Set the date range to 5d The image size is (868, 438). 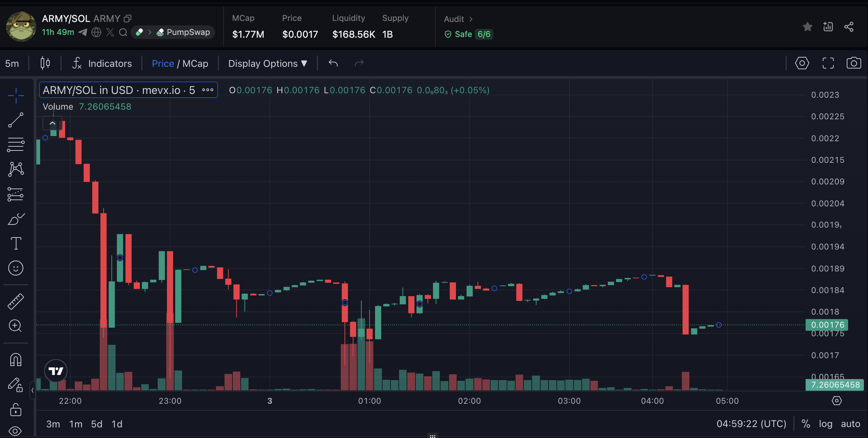[97, 424]
